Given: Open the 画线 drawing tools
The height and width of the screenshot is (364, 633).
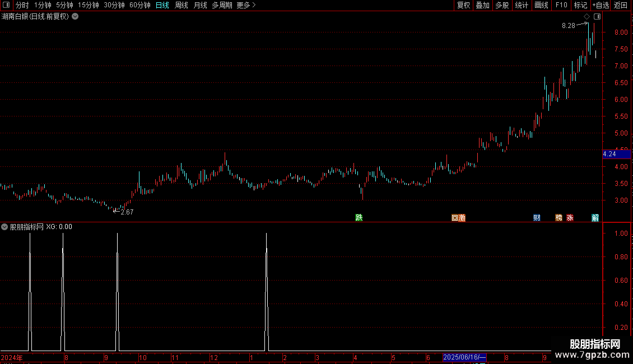Looking at the screenshot, I should 541,5.
